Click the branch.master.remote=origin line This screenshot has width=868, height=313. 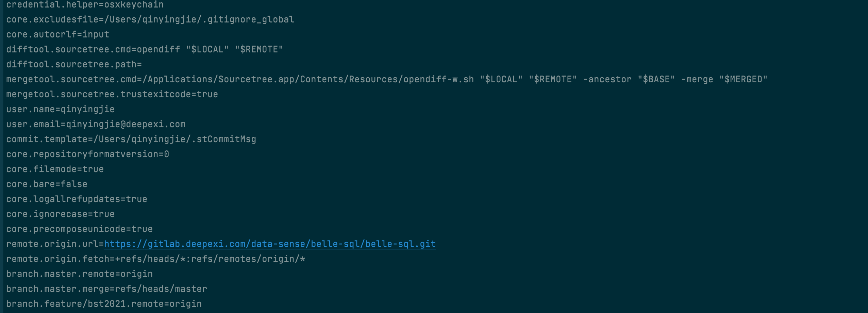(x=79, y=274)
